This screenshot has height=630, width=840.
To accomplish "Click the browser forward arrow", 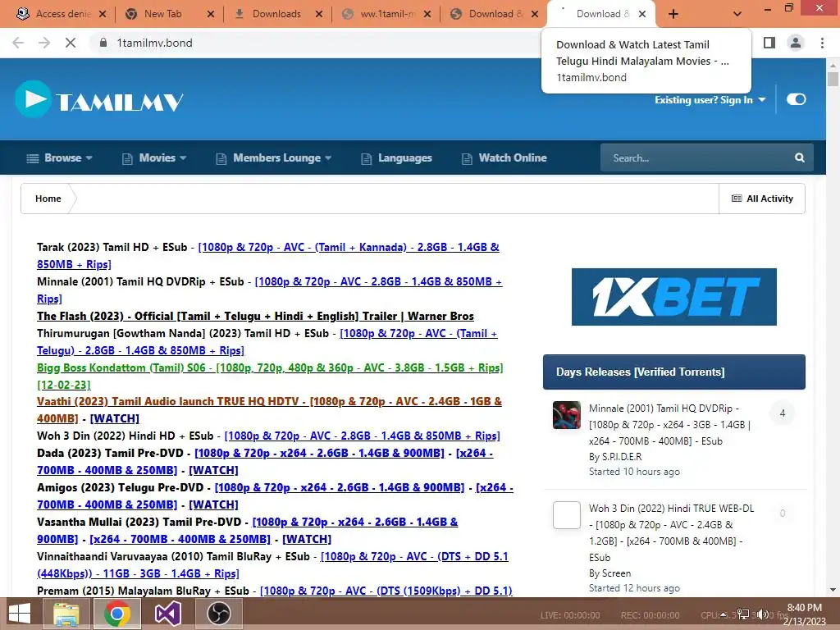I will click(44, 43).
